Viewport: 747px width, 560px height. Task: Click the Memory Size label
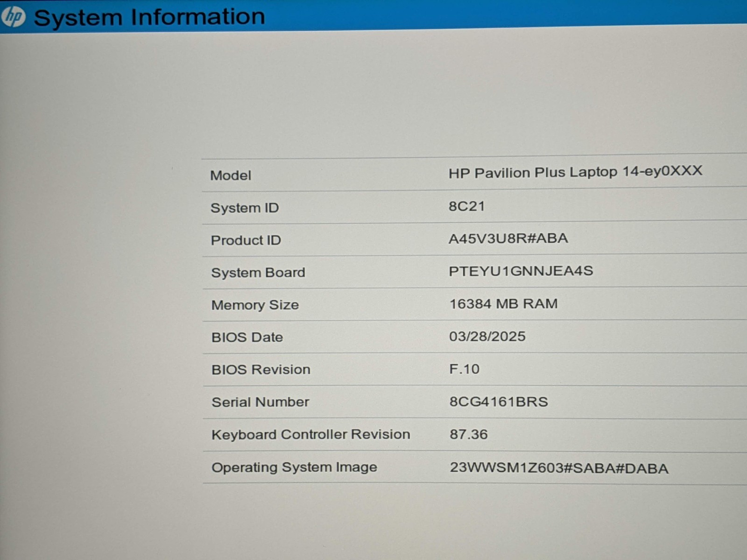(x=255, y=305)
